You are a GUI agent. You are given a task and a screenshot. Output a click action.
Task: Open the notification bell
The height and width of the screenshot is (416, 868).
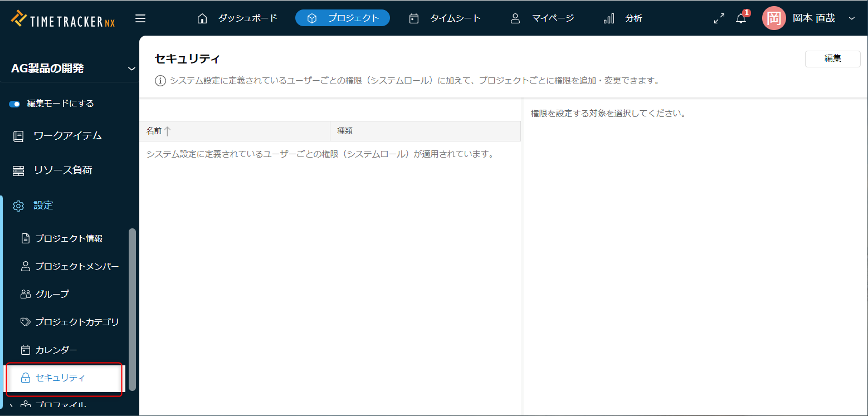[741, 18]
